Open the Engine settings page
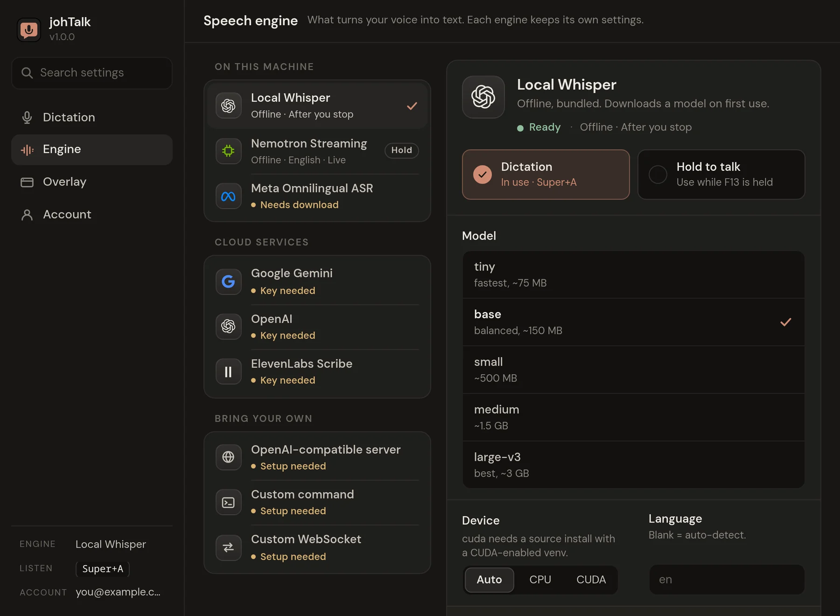The image size is (840, 616). (92, 149)
